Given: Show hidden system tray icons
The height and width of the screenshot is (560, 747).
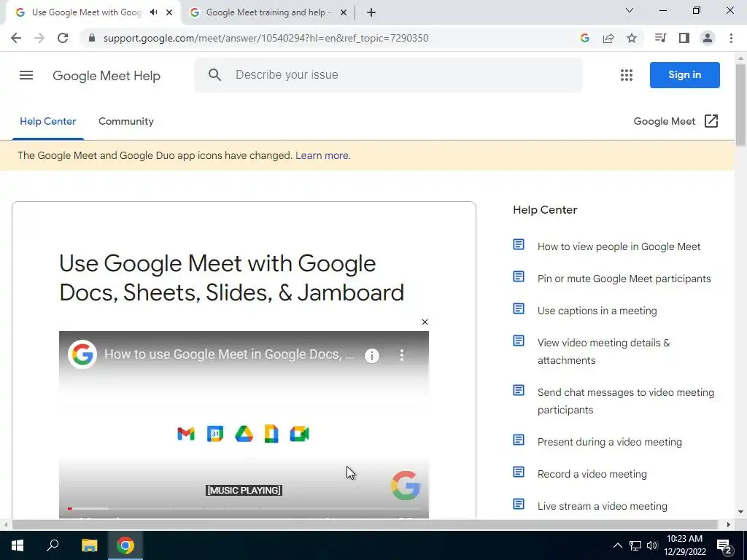Looking at the screenshot, I should tap(617, 545).
